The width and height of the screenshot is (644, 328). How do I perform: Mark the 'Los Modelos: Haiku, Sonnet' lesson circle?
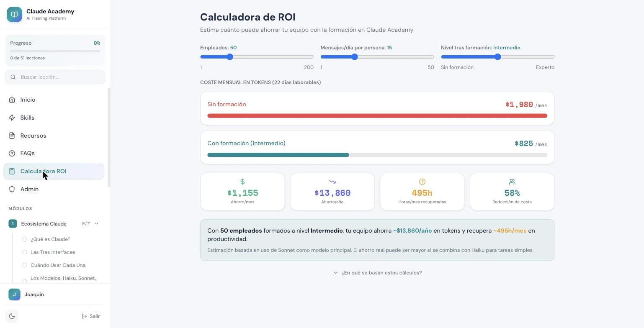click(25, 281)
